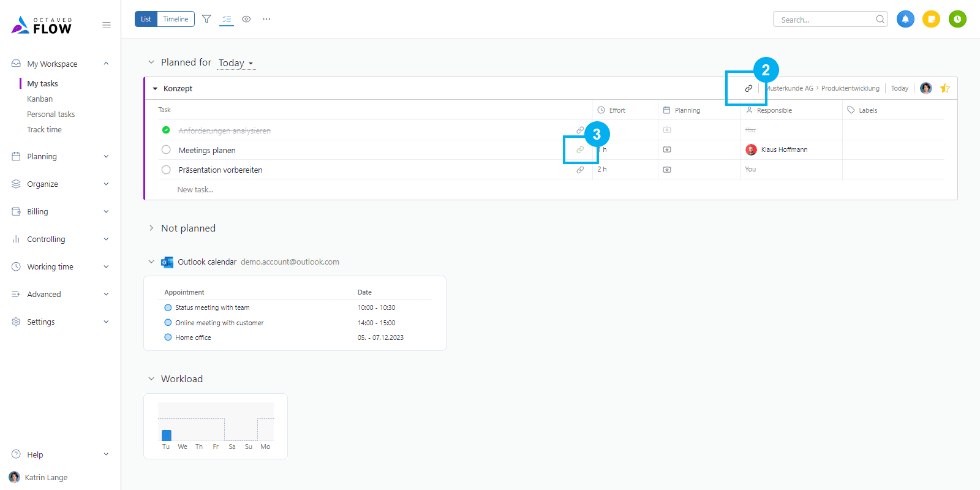Expand the Not planned section
The width and height of the screenshot is (980, 490).
pos(151,228)
